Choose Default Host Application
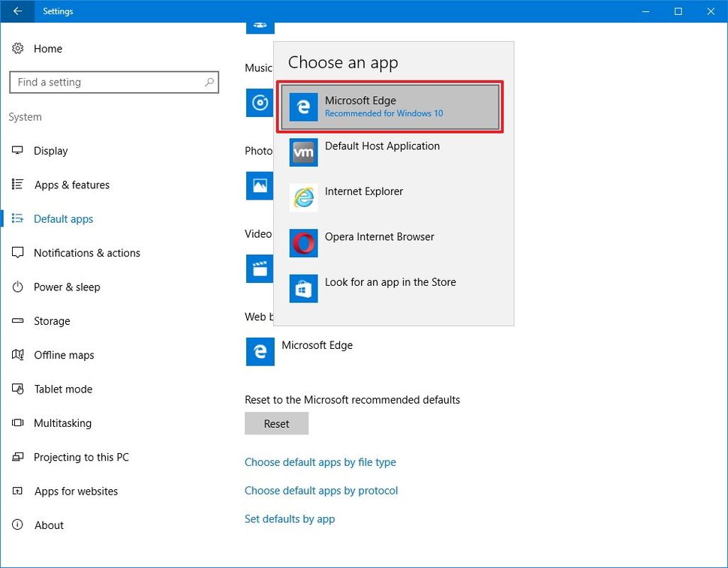This screenshot has width=728, height=568. click(381, 152)
